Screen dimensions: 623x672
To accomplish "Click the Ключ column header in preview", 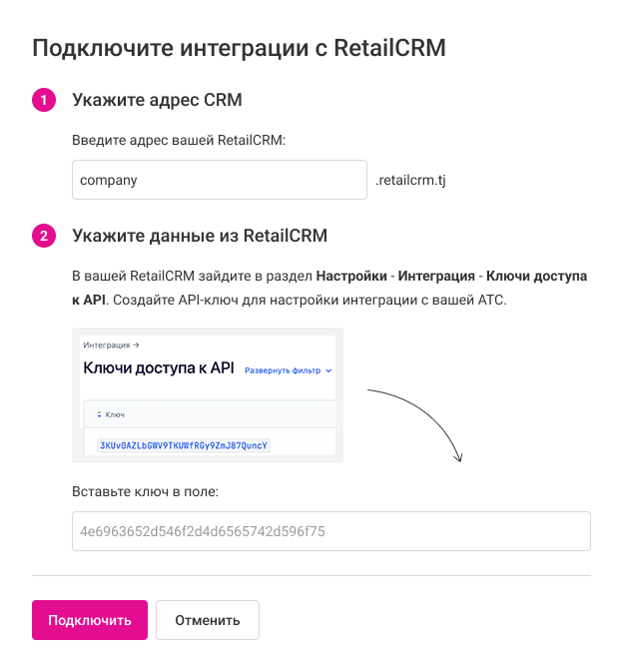I will 115,414.
